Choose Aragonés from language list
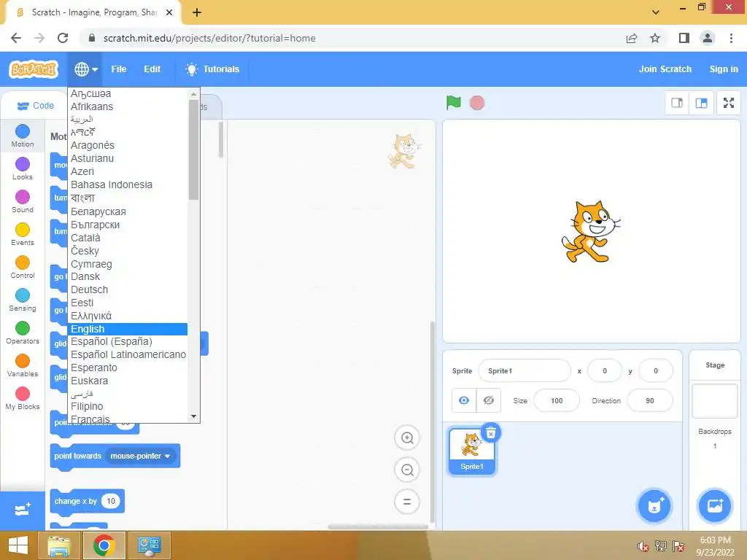 (93, 145)
